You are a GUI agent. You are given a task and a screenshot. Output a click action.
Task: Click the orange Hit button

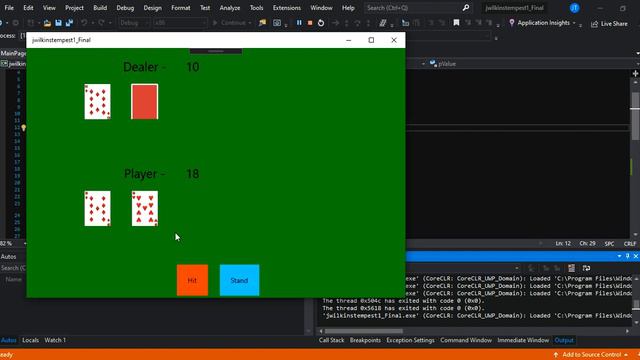(192, 280)
